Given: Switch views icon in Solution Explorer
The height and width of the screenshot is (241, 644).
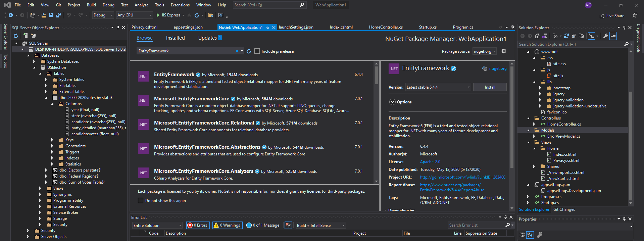Looking at the screenshot, I should tap(545, 36).
